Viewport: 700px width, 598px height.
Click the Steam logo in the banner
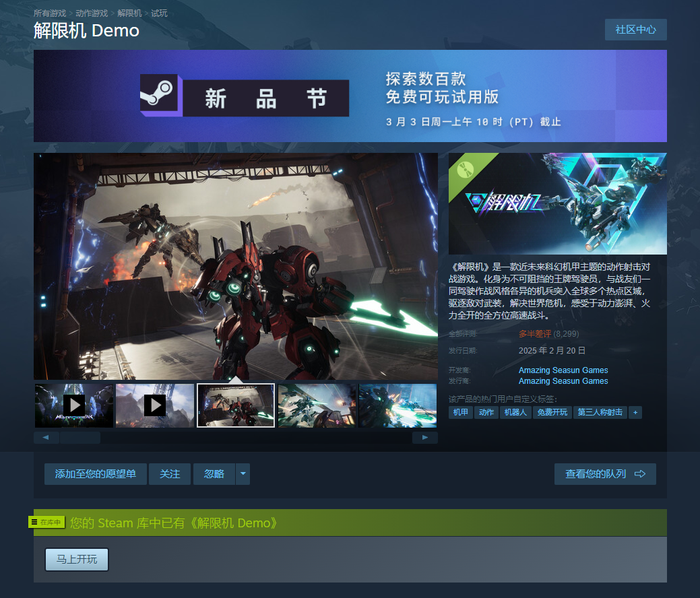[159, 95]
